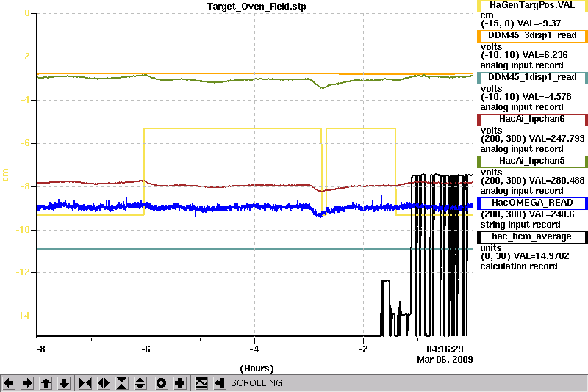Click the -8 tick on the hours axis
Image resolution: width=588 pixels, height=392 pixels.
[x=40, y=349]
